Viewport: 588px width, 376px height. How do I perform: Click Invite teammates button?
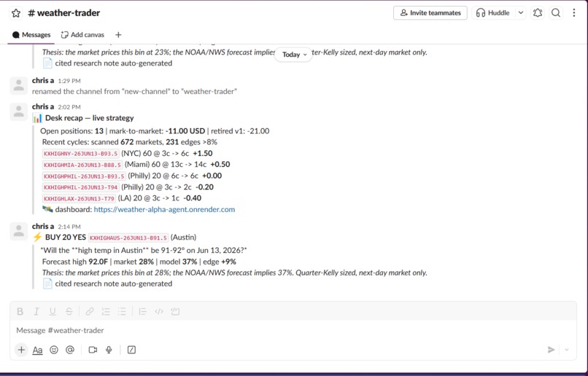click(430, 12)
